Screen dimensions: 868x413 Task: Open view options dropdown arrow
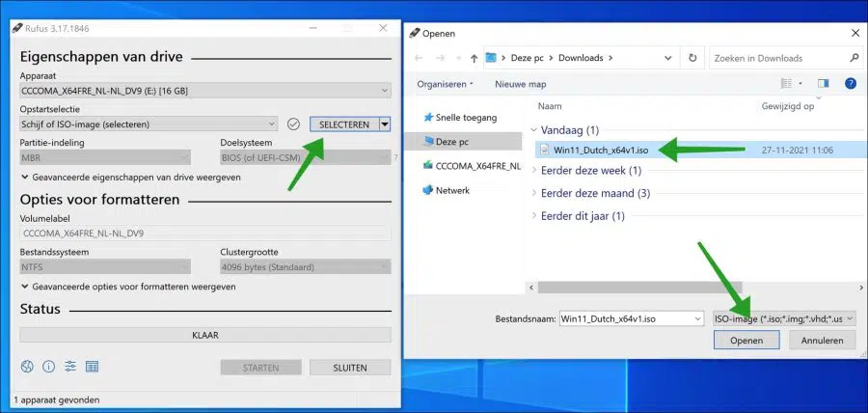pos(800,84)
